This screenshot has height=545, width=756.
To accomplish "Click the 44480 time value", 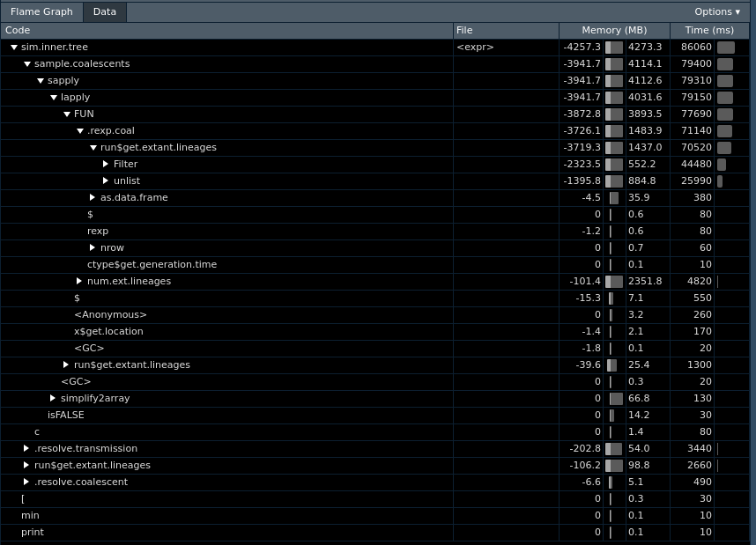I will tap(696, 165).
